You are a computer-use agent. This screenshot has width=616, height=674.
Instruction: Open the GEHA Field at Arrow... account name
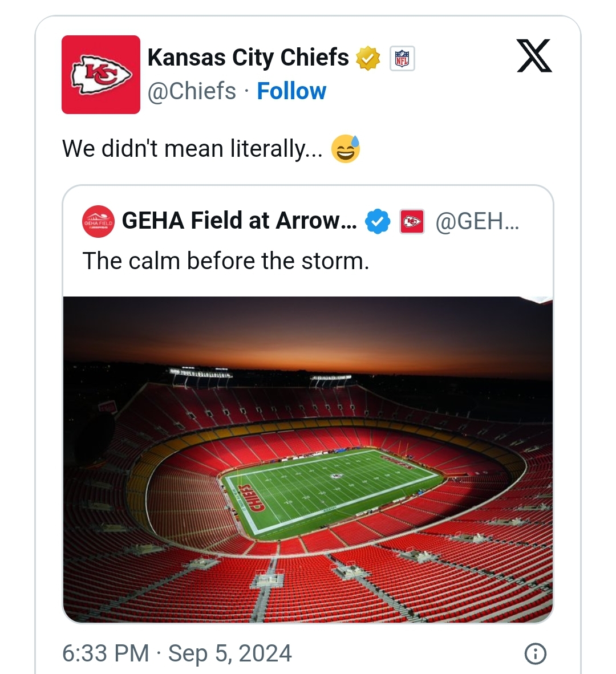[x=239, y=221]
